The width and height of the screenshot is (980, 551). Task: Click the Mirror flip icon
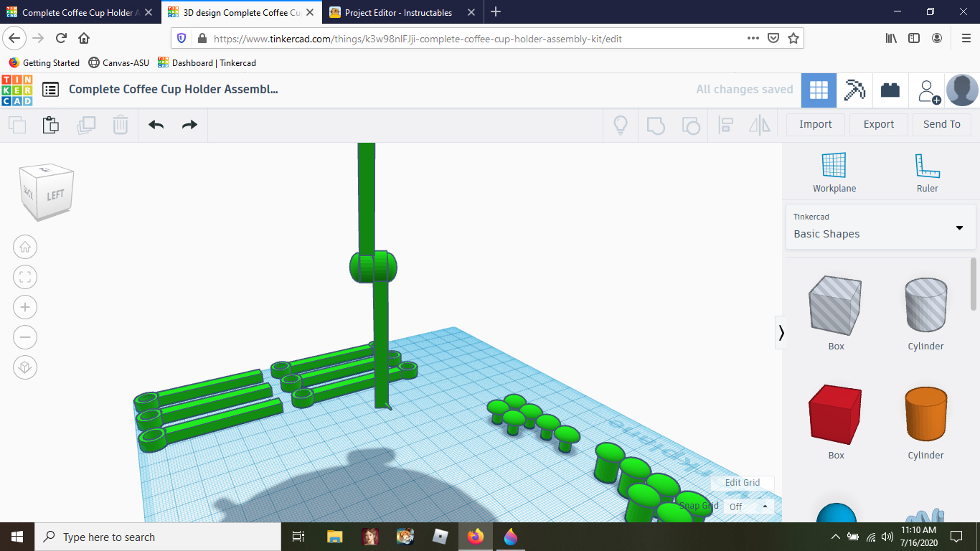759,125
